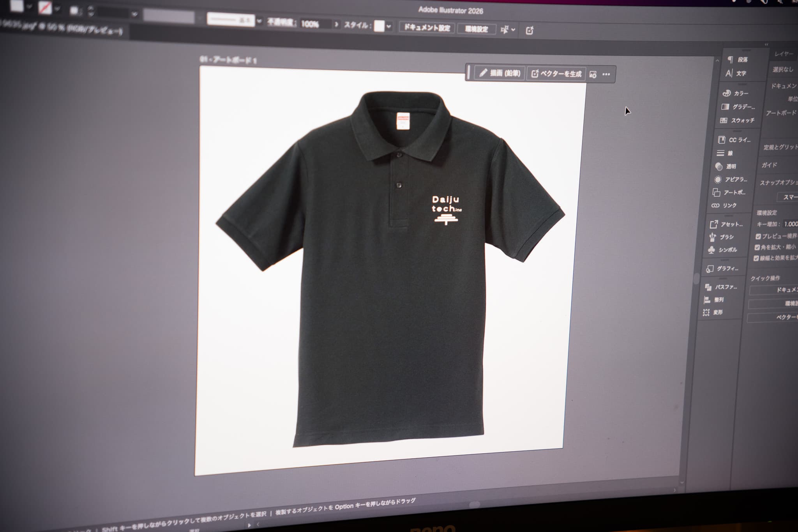
Task: Toggle the プレビュー境界 checkbox
Action: (758, 236)
